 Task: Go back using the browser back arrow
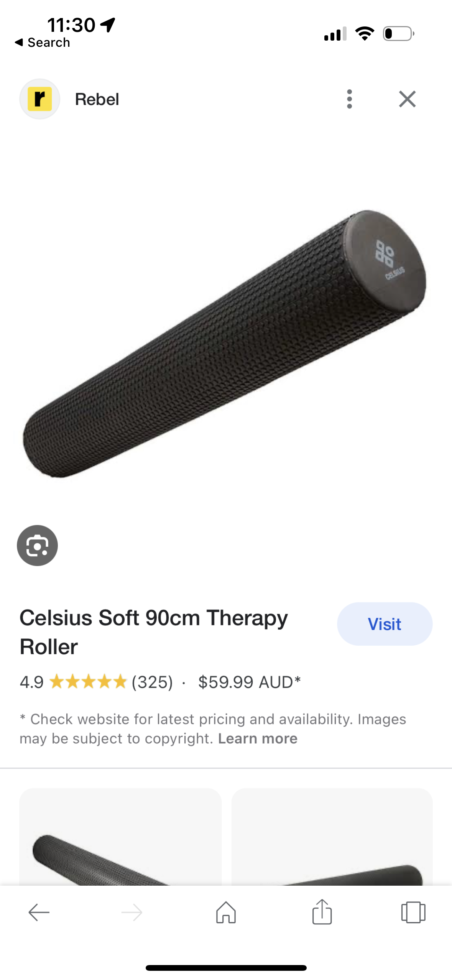click(x=39, y=912)
